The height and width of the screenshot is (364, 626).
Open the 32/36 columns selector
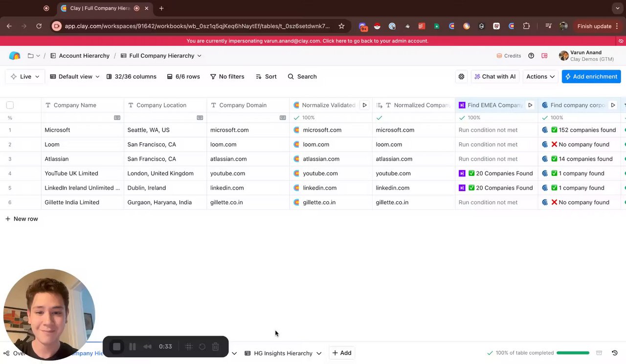point(132,77)
